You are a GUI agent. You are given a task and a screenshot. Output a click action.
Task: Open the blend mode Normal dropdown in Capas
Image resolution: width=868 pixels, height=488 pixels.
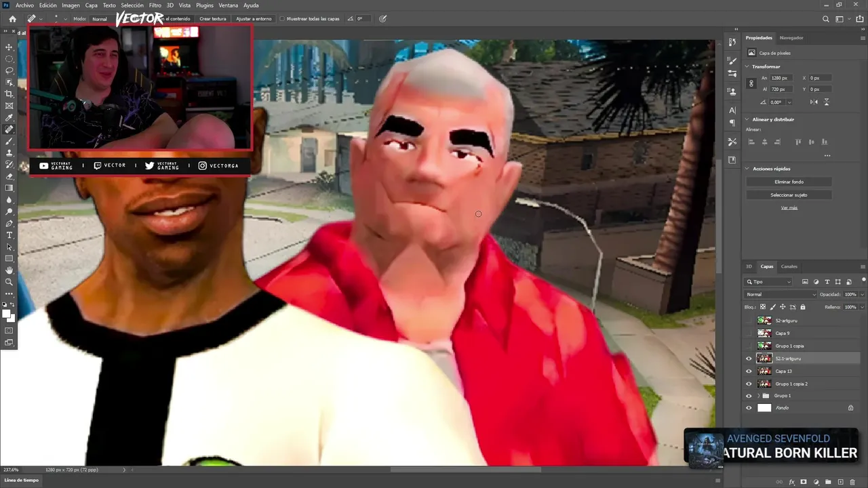click(x=781, y=294)
